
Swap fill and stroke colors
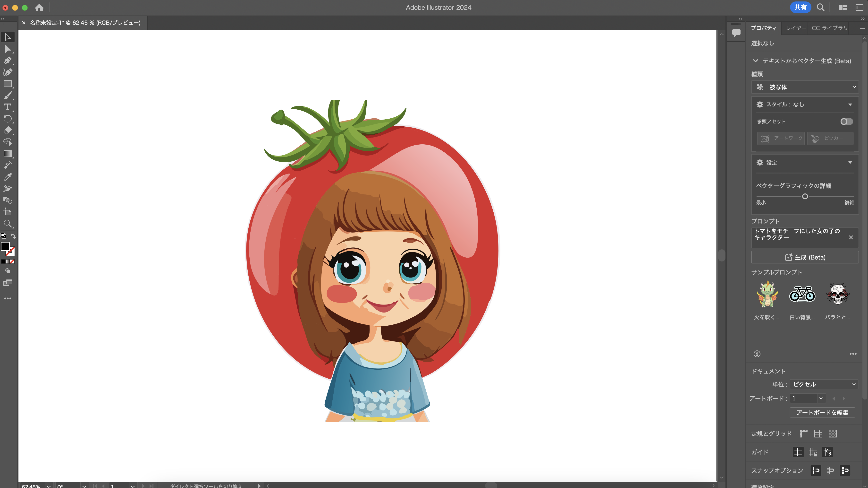point(13,236)
